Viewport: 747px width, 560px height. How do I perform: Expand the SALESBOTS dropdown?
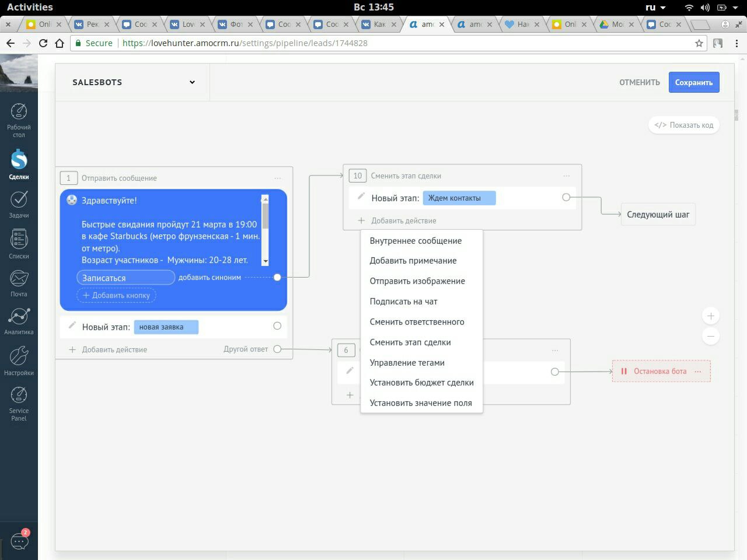click(x=192, y=82)
